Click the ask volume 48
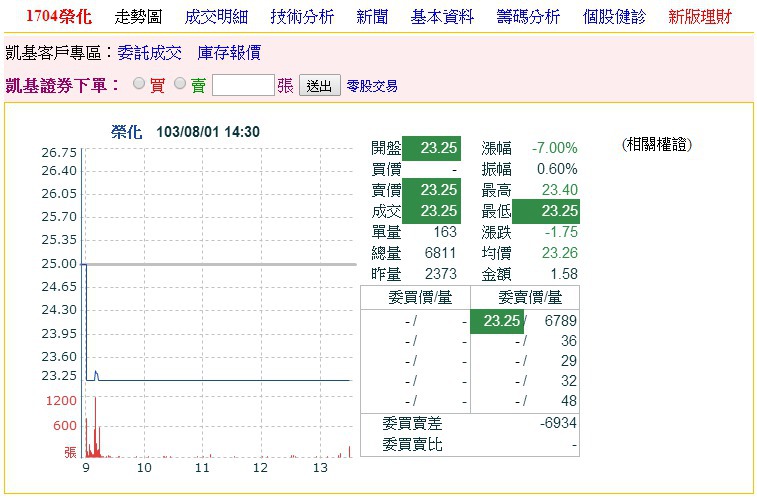Screen dimensions: 757x497 pos(569,401)
